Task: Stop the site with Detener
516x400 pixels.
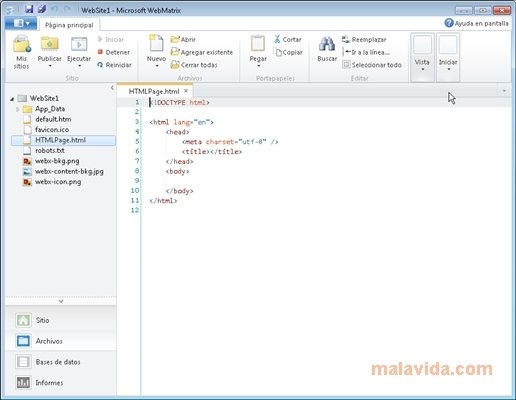Action: [114, 52]
